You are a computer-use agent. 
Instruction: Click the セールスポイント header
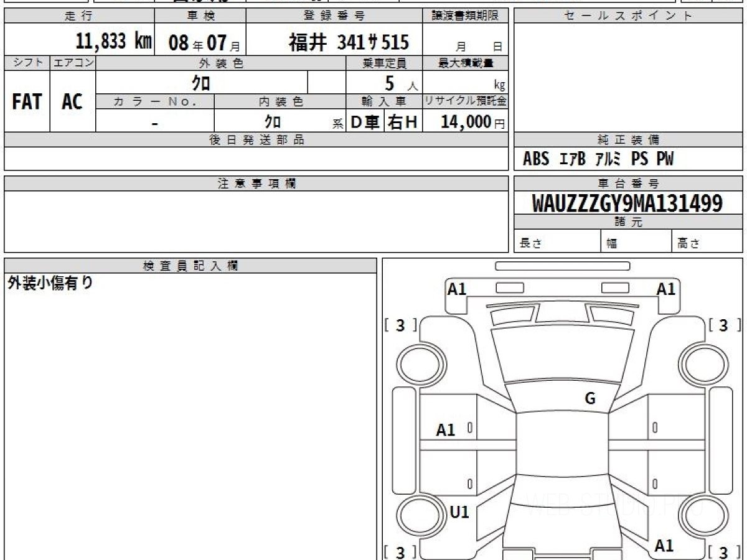[x=628, y=16]
